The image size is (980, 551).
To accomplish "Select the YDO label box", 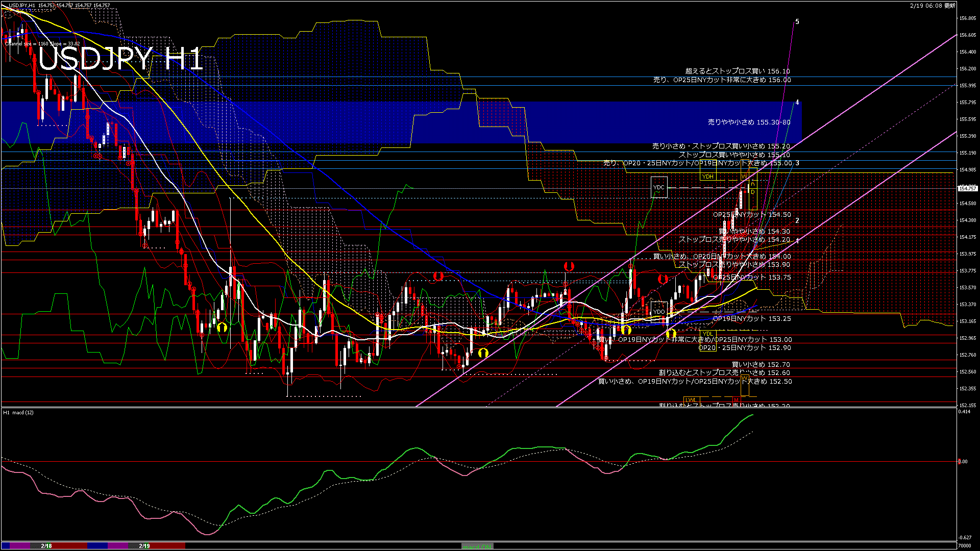I will 659,312.
